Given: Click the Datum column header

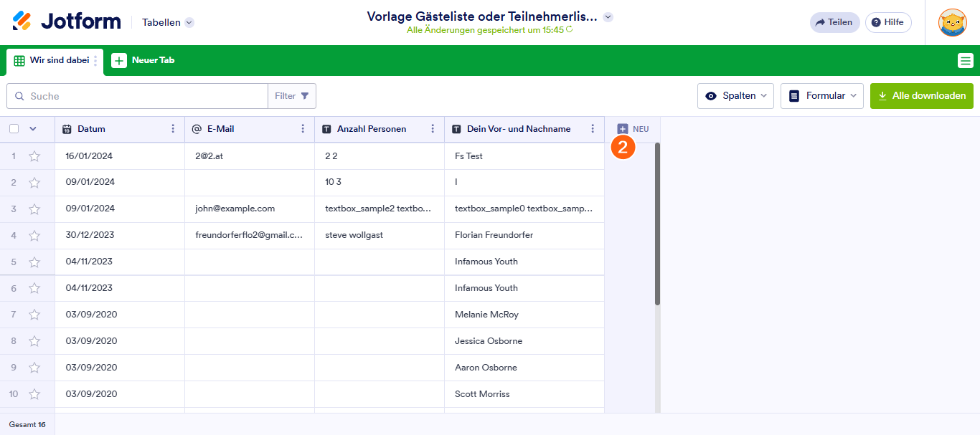Looking at the screenshot, I should coord(120,129).
